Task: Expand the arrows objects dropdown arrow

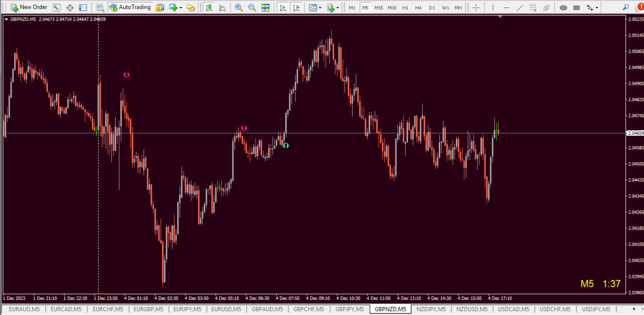Action: click(597, 8)
